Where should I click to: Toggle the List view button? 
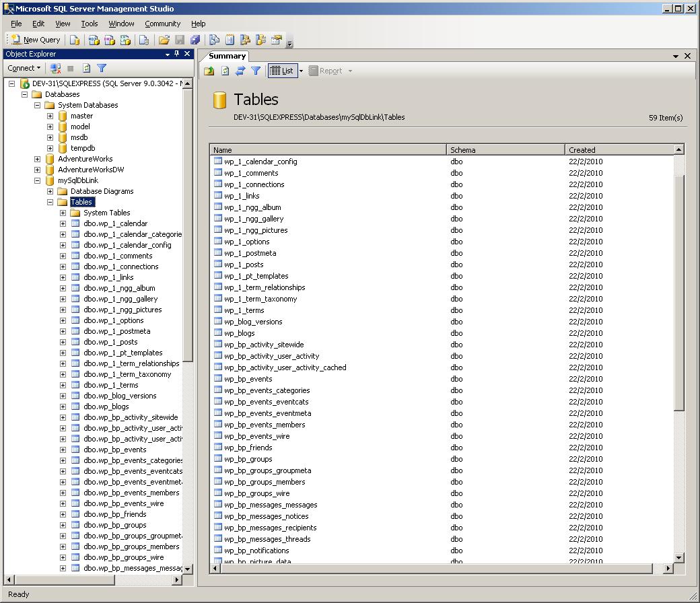pyautogui.click(x=283, y=71)
